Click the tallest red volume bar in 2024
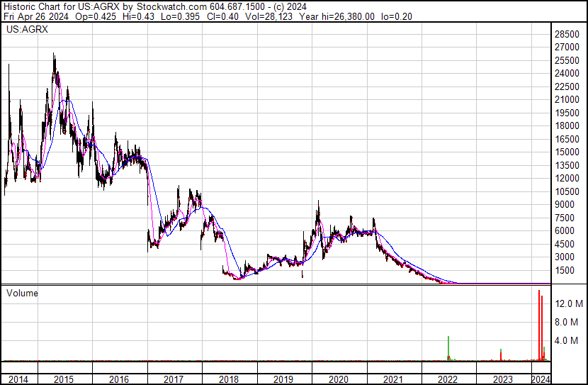The width and height of the screenshot is (588, 385). (x=539, y=325)
